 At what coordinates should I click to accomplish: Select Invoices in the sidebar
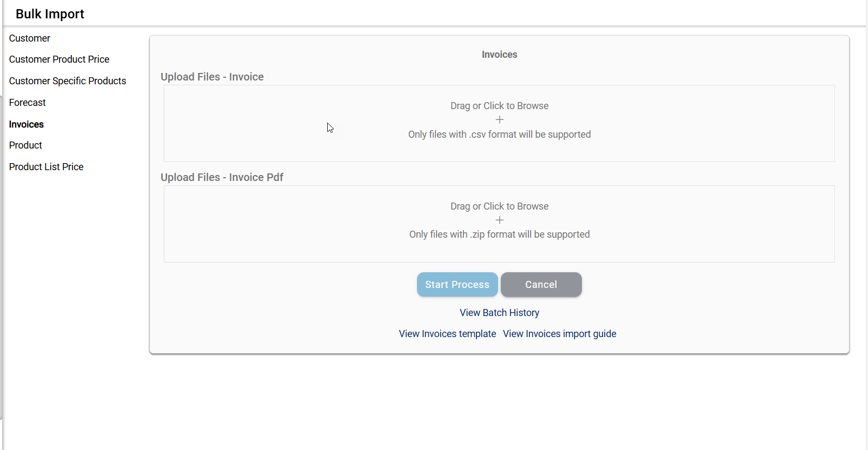(x=26, y=124)
